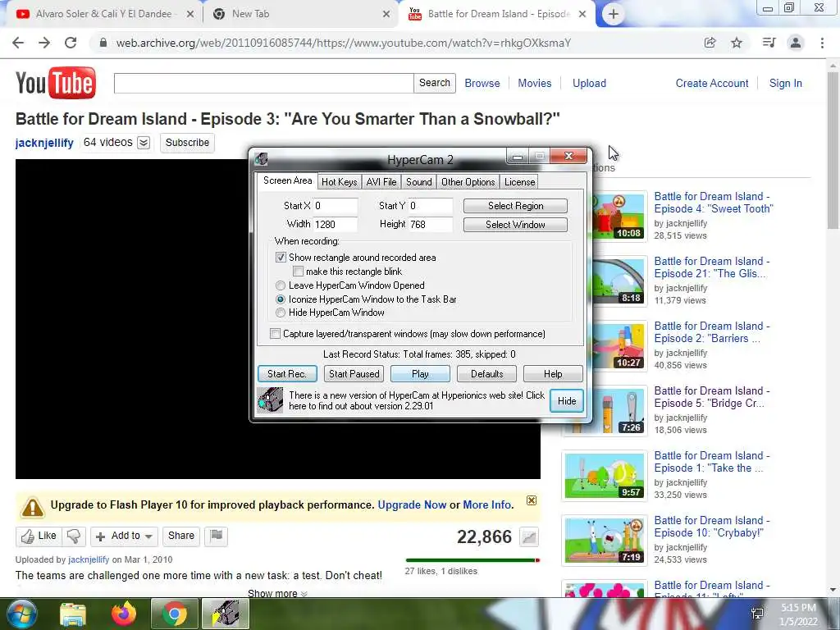Open Episode 4 "Sweet Tooth" thumbnail
840x630 pixels.
[618, 217]
